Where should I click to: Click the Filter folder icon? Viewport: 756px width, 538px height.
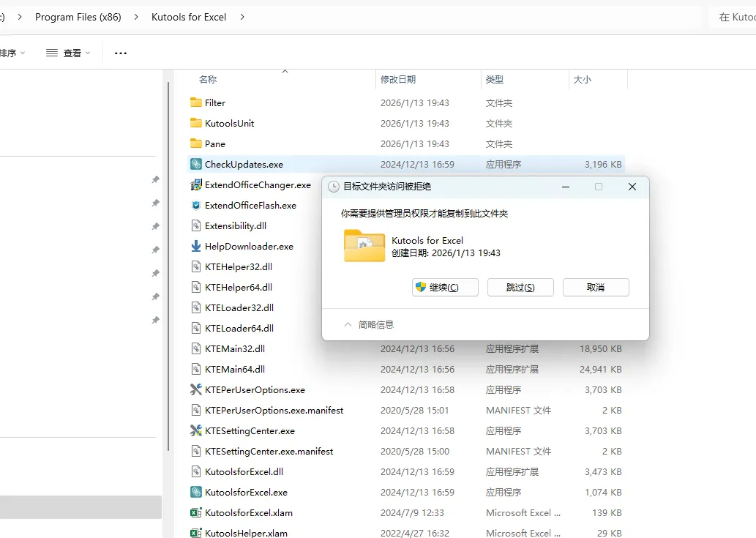tap(195, 102)
